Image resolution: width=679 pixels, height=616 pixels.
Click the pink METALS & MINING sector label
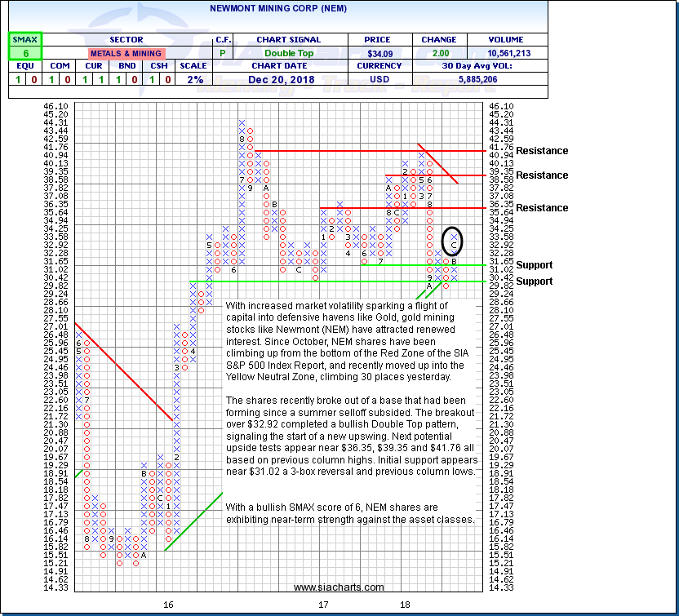(x=125, y=53)
